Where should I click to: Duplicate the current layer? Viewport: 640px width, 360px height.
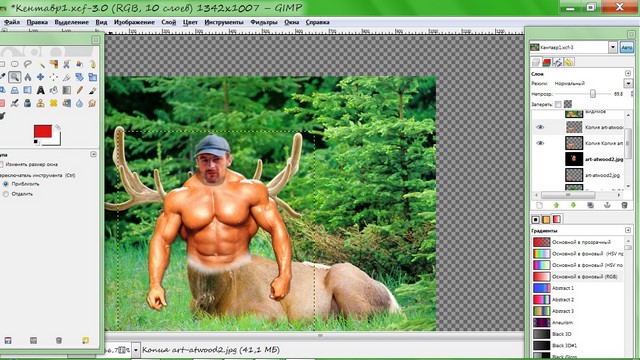[x=590, y=205]
